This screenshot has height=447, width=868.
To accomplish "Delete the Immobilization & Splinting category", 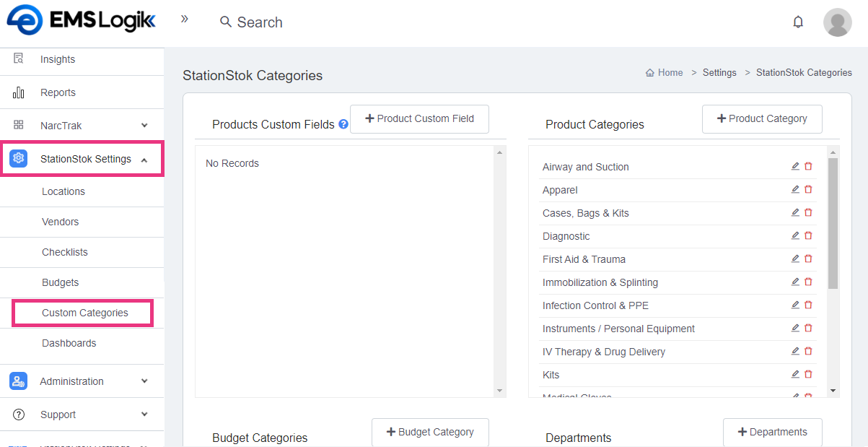I will tap(808, 282).
